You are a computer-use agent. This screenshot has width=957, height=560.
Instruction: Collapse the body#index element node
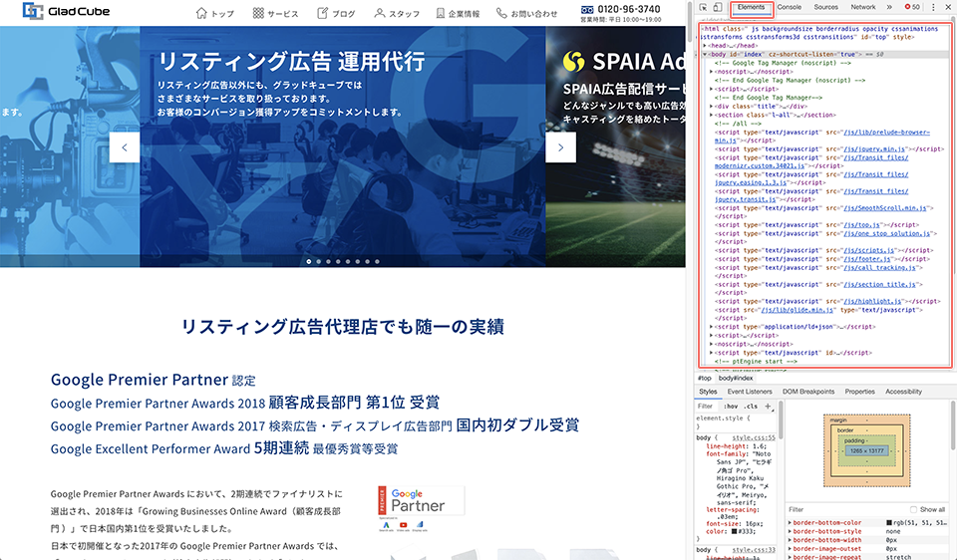point(705,54)
